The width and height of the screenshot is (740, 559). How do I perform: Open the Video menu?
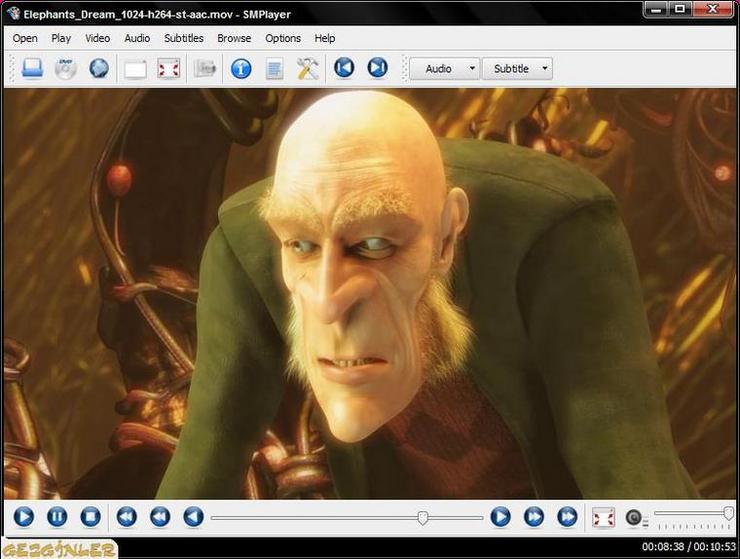[x=98, y=38]
